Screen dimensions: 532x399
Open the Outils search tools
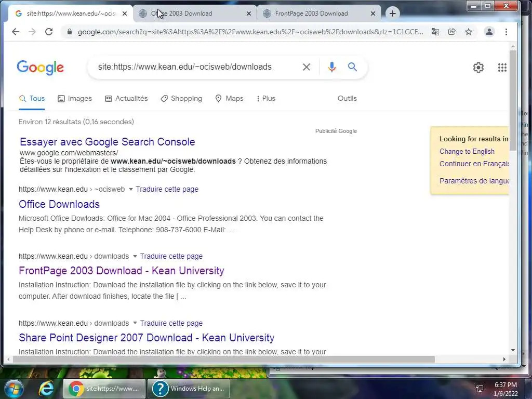coord(347,98)
